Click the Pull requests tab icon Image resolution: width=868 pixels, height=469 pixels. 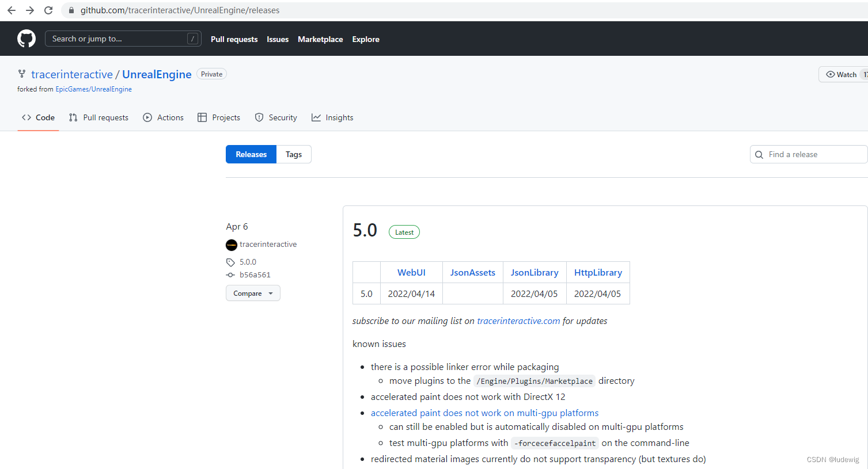(x=73, y=117)
